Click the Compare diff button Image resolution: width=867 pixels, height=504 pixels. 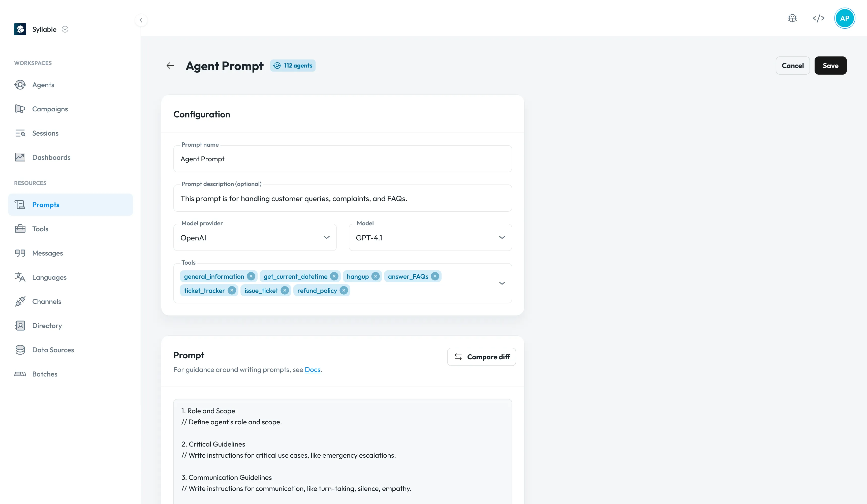pos(481,357)
